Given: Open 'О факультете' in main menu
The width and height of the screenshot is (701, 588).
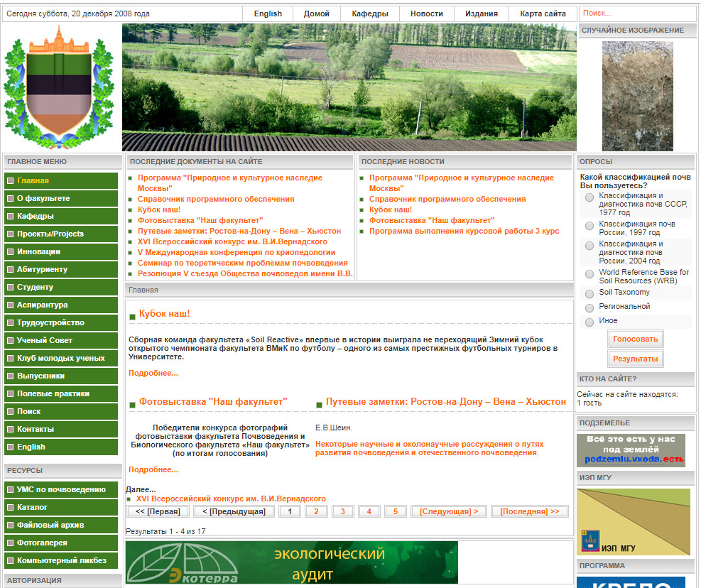Looking at the screenshot, I should (61, 199).
